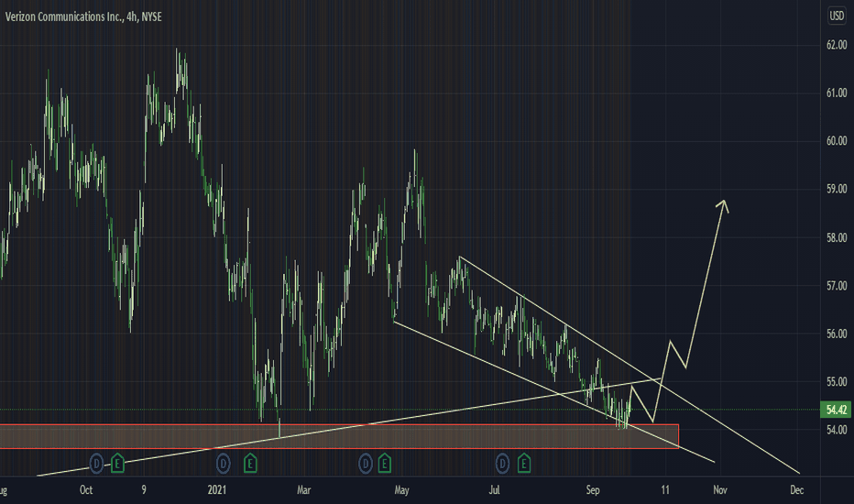Click the 59.00 price axis label
The image size is (854, 504).
pyautogui.click(x=837, y=189)
